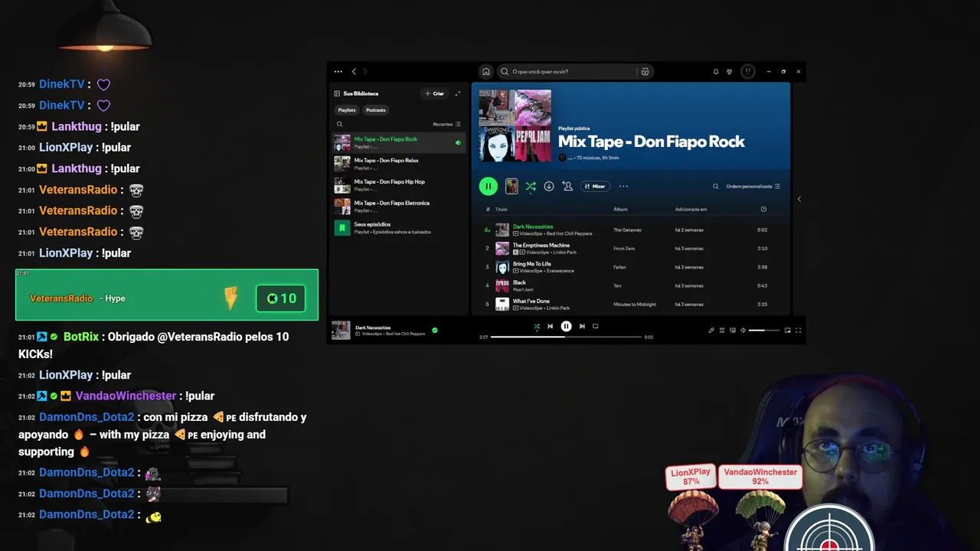
Task: Go back with the left arrow in Spotify
Action: (354, 72)
